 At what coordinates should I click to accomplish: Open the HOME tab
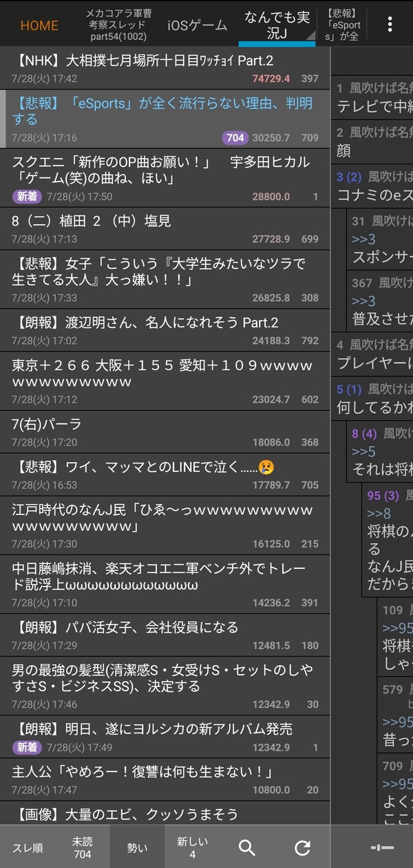tap(39, 25)
